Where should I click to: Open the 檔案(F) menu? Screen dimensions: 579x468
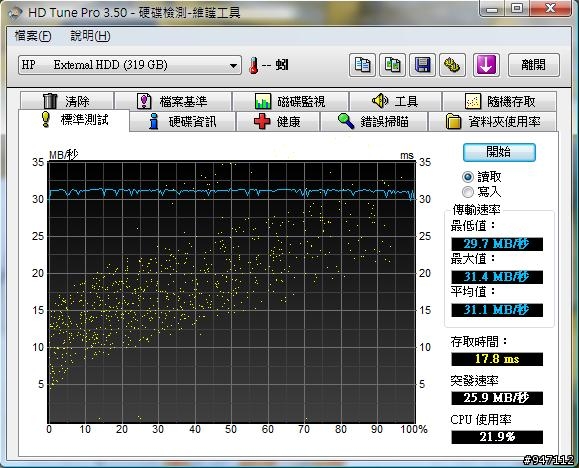(x=33, y=36)
